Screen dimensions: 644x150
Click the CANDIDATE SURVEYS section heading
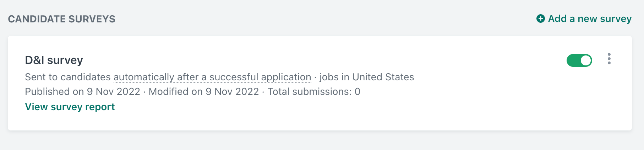coord(62,19)
